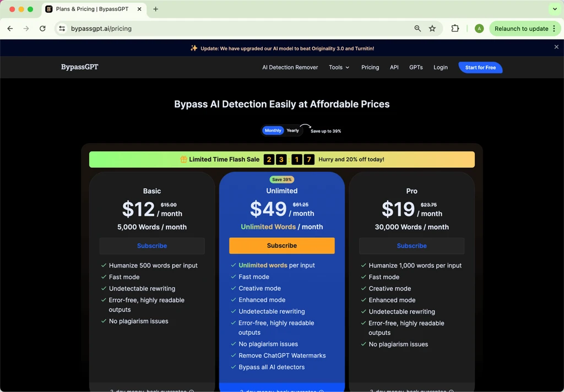The height and width of the screenshot is (392, 564).
Task: Select Monthly billing toggle
Action: (273, 130)
